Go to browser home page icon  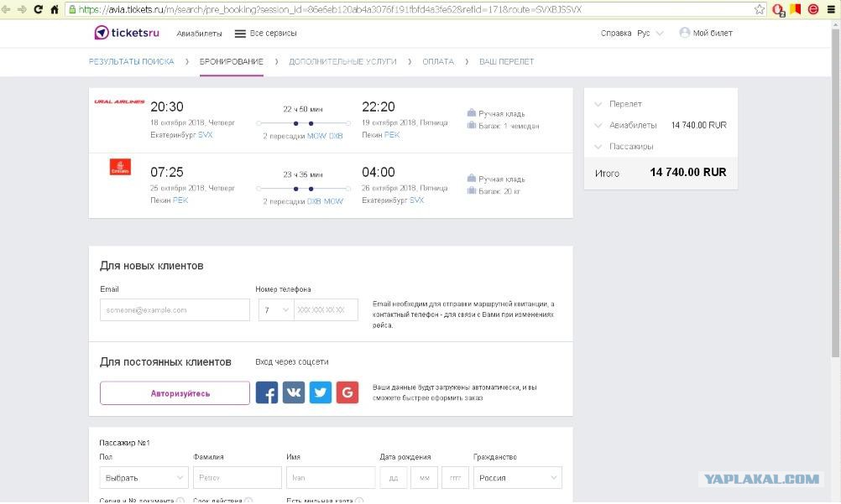tap(55, 9)
